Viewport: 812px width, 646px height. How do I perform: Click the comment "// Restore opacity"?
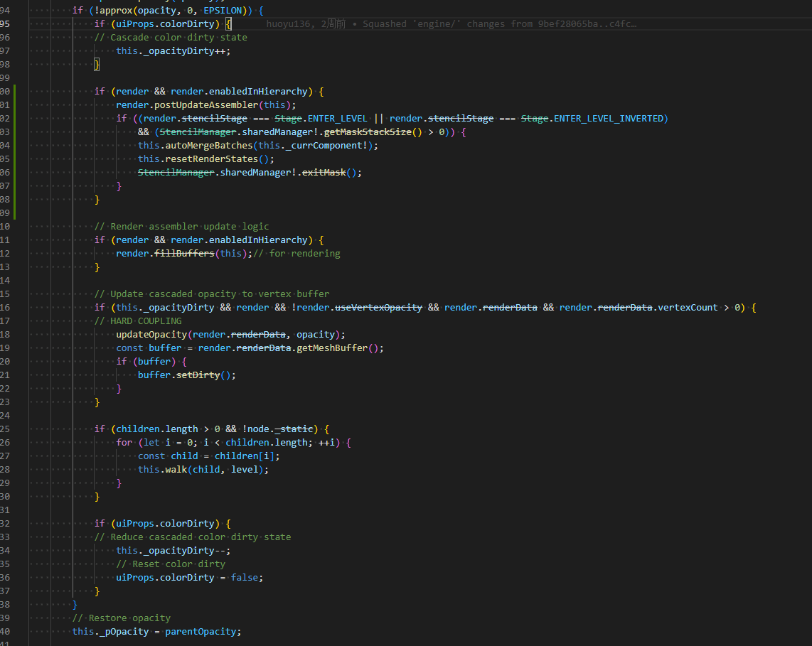click(121, 618)
